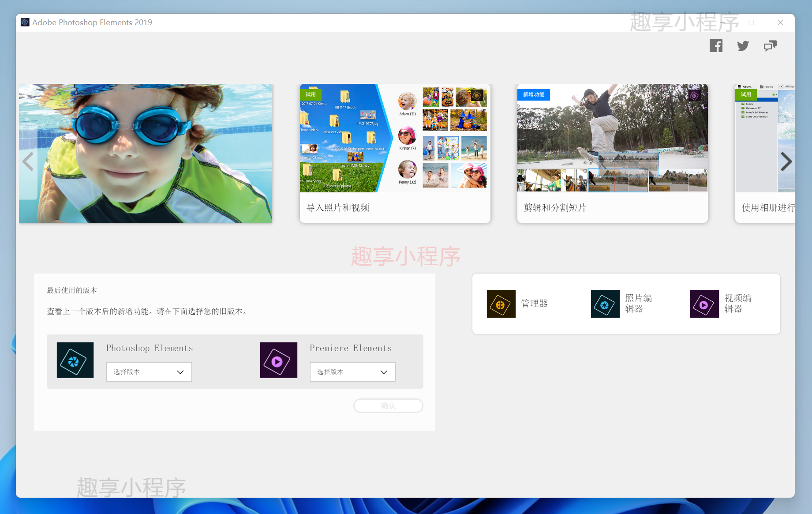Click the 试用 badge on import card
The height and width of the screenshot is (514, 812).
point(311,94)
